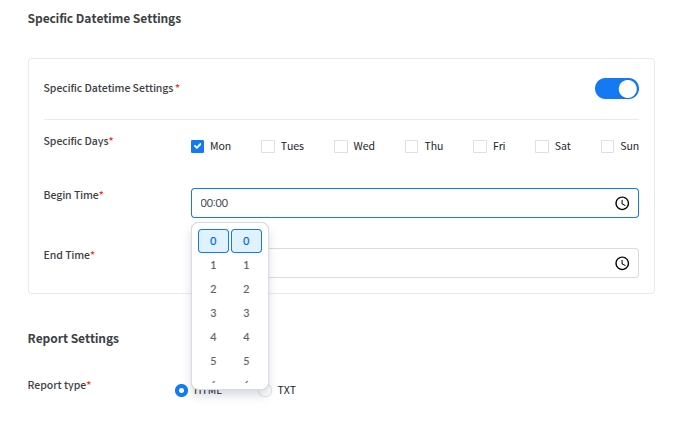
Task: Check the Sun checkbox
Action: pyautogui.click(x=607, y=146)
